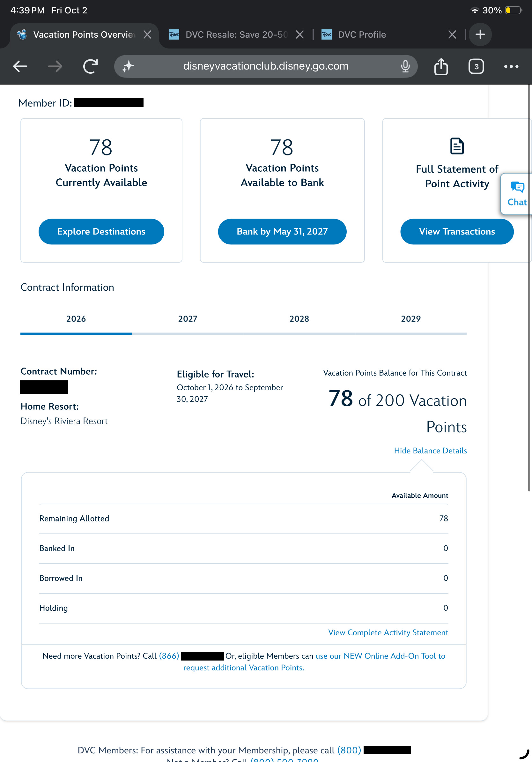The height and width of the screenshot is (762, 532).
Task: Add a new browser tab with plus icon
Action: 480,34
